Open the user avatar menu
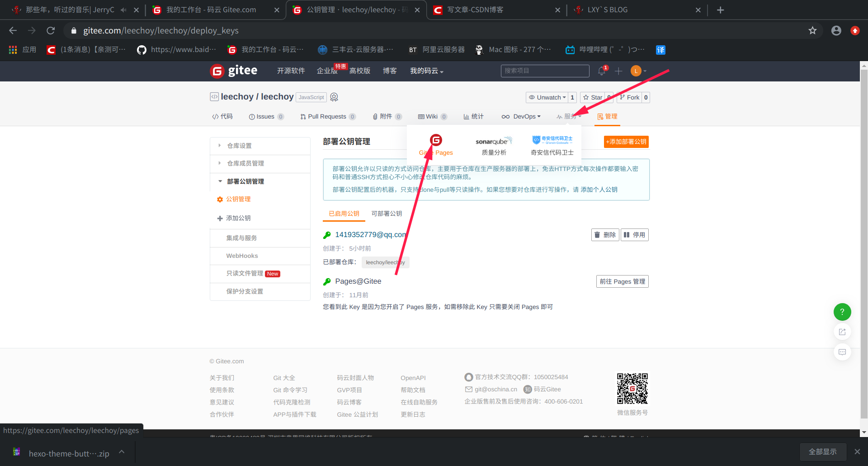Image resolution: width=868 pixels, height=466 pixels. [638, 71]
